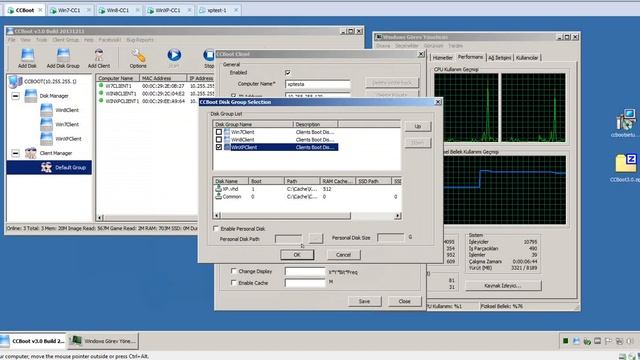Click the Disk Manager tree icon

tap(31, 96)
